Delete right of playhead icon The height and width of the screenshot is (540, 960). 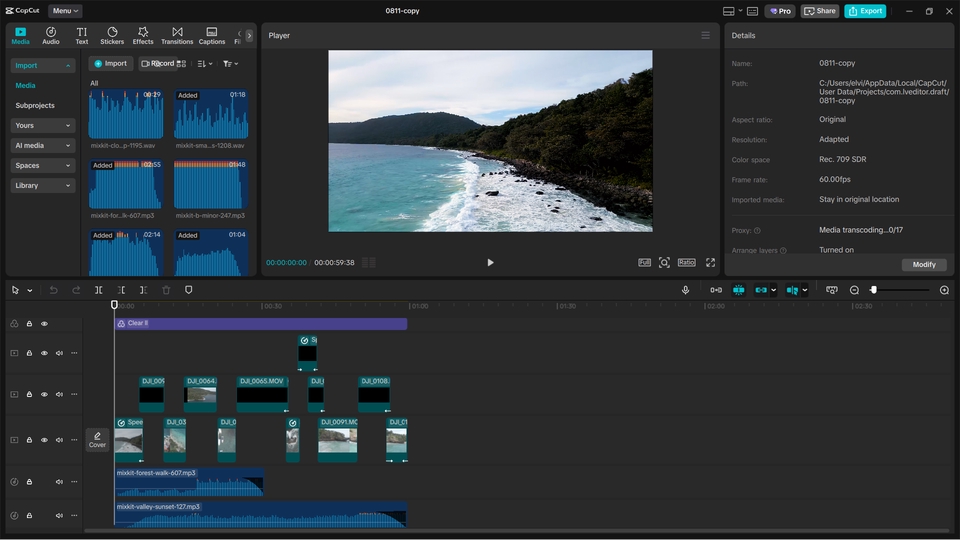click(143, 290)
